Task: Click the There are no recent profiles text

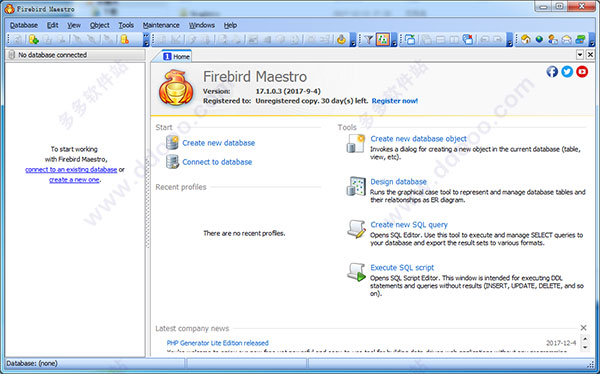Action: pyautogui.click(x=244, y=233)
